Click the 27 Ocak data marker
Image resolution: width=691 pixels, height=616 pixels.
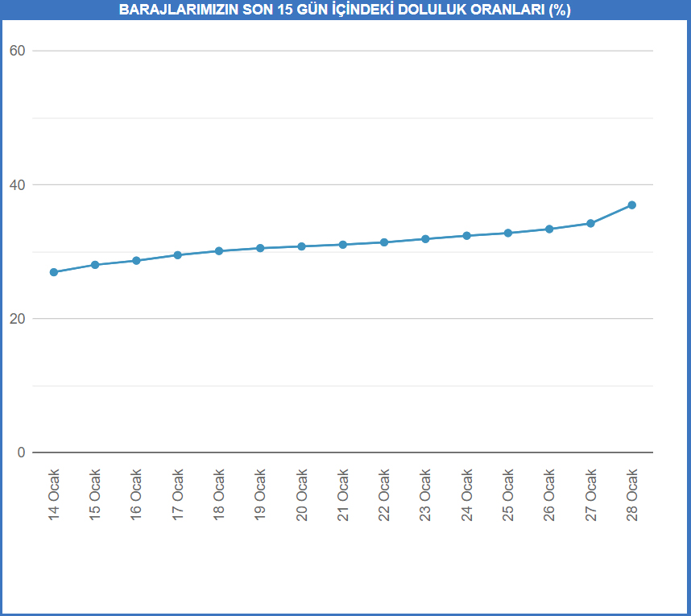pyautogui.click(x=590, y=223)
